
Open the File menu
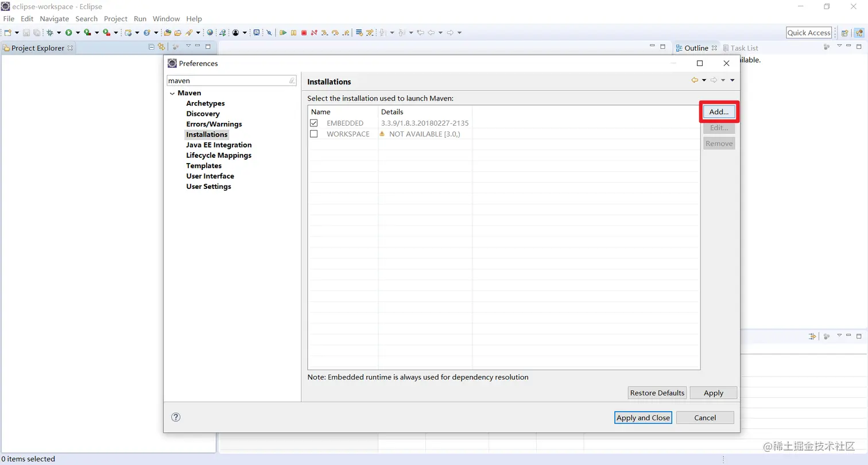(9, 18)
